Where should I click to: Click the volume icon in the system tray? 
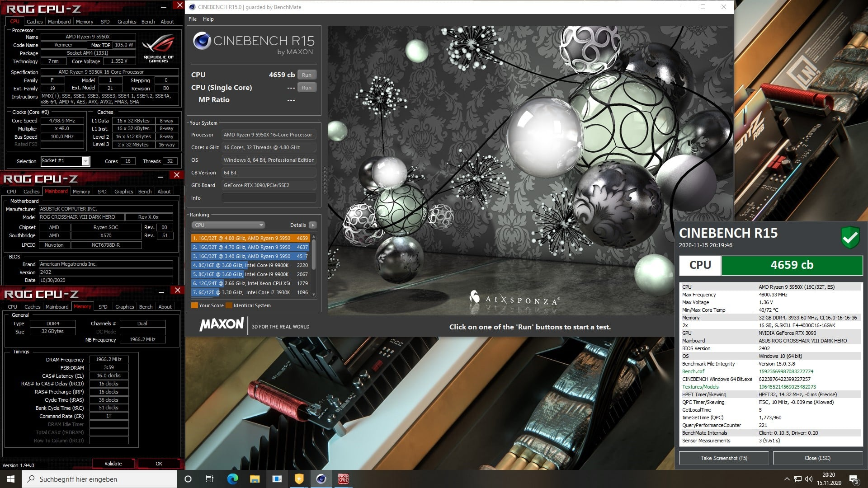coord(809,479)
